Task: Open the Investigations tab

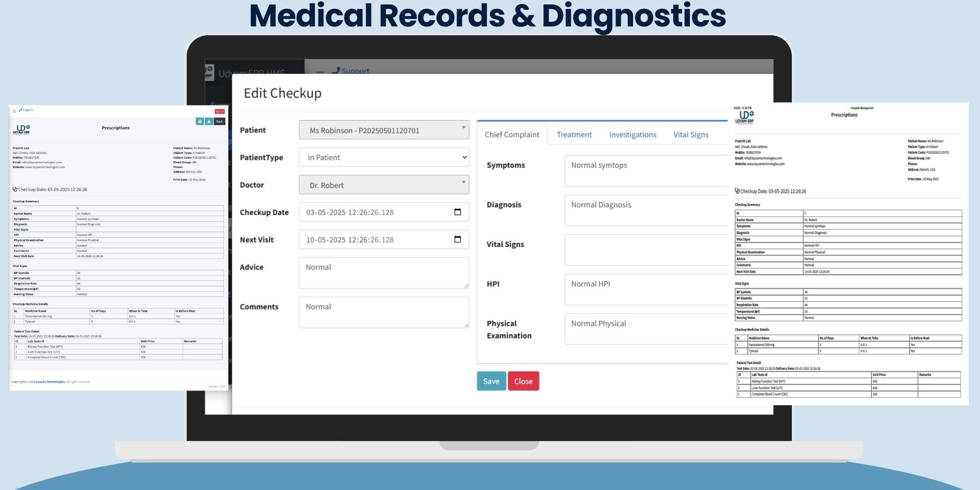Action: [x=632, y=135]
